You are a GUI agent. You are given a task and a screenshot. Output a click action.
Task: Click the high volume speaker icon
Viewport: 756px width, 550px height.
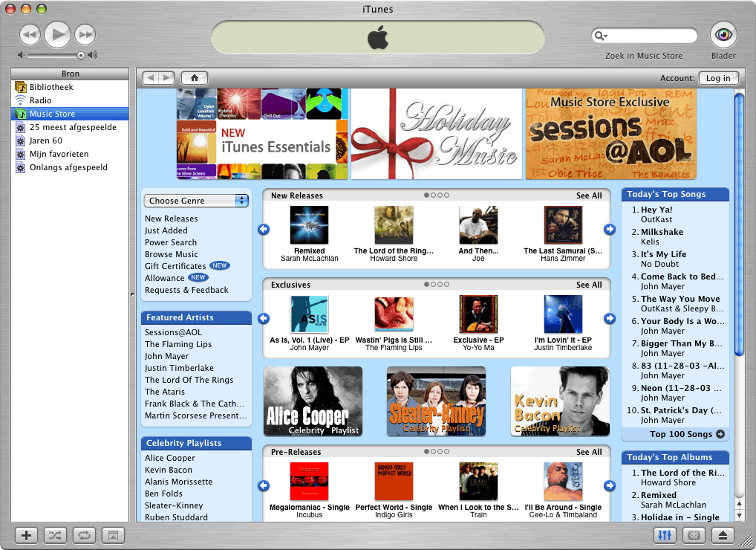pos(93,55)
